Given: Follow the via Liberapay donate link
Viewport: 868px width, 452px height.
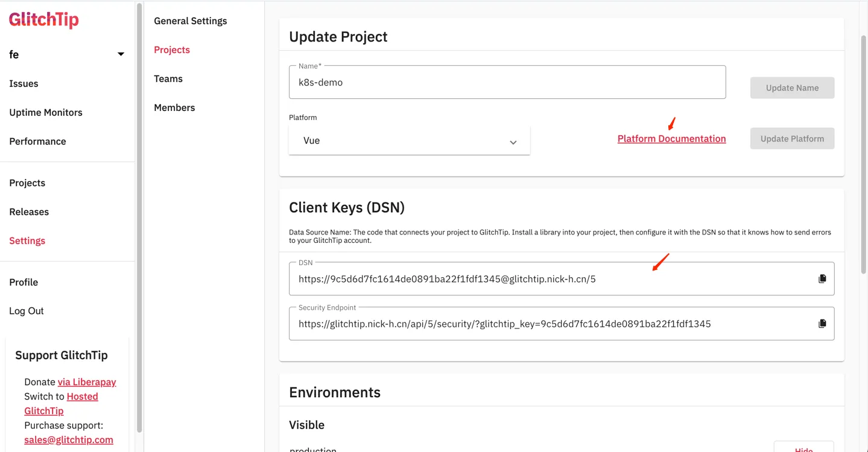Looking at the screenshot, I should pyautogui.click(x=87, y=381).
